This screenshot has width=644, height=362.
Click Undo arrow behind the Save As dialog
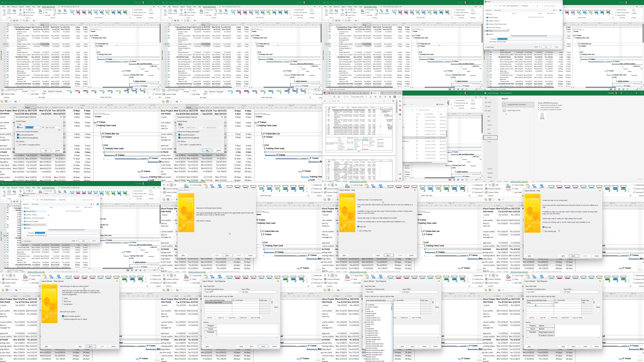[x=3, y=202]
